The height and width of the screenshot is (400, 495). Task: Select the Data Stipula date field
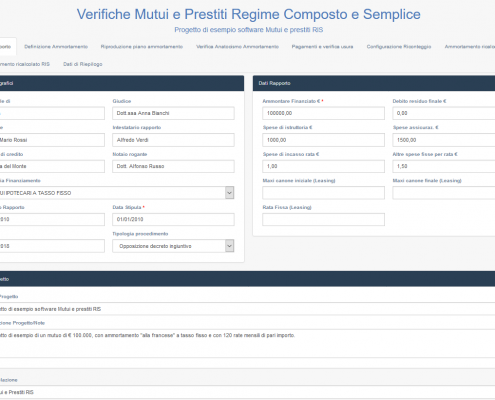click(173, 219)
